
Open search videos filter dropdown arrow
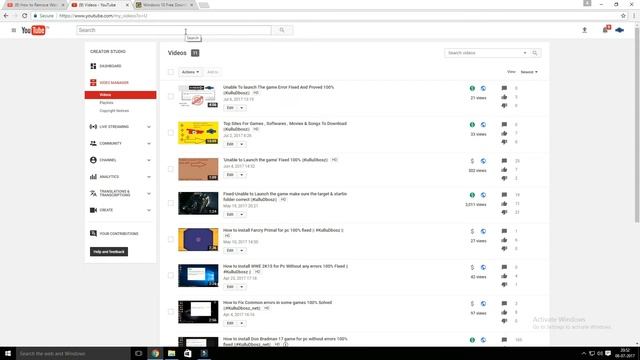[525, 53]
